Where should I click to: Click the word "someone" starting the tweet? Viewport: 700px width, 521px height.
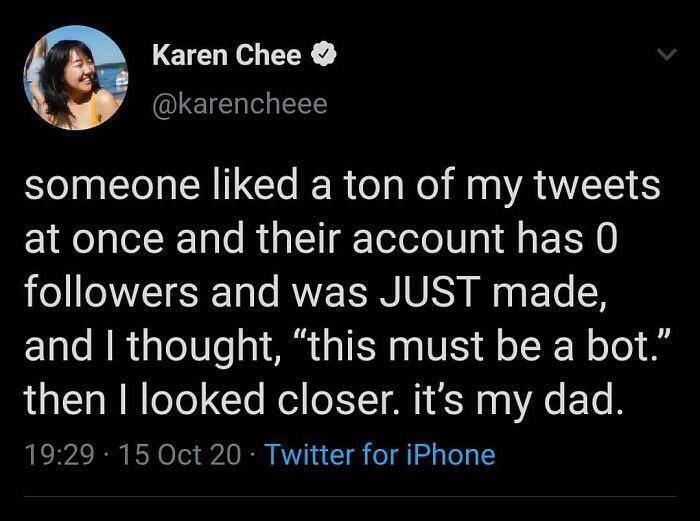coord(91,188)
